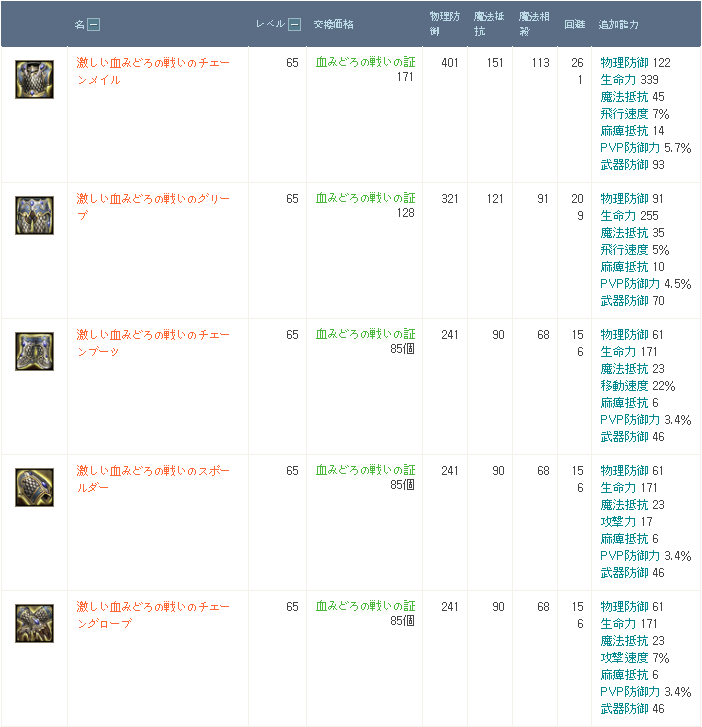
Task: Click 生命力 339 bonus text
Action: (629, 80)
